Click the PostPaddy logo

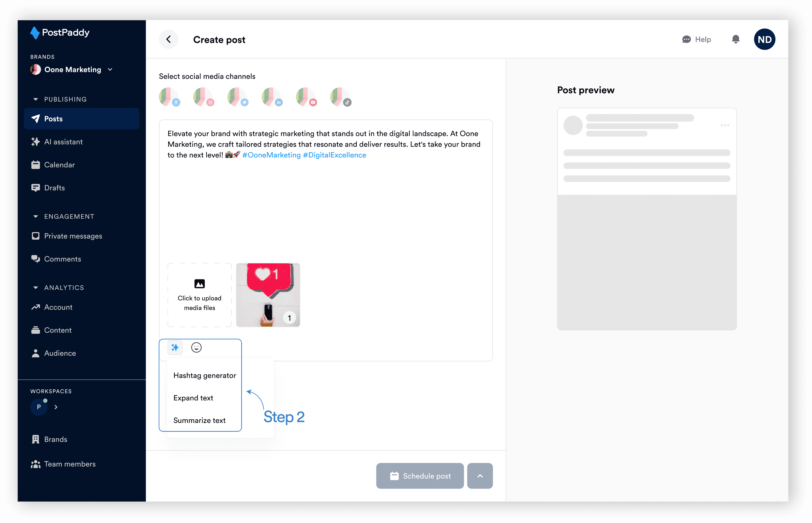coord(60,33)
